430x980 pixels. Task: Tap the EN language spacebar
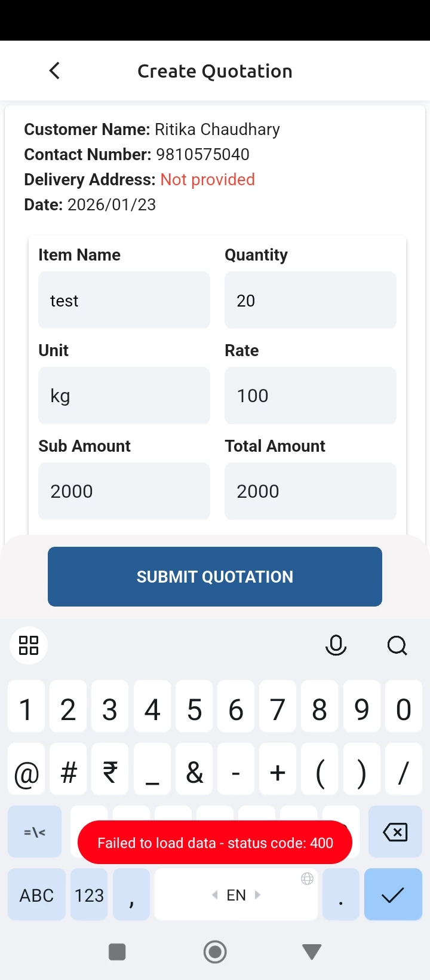(236, 895)
